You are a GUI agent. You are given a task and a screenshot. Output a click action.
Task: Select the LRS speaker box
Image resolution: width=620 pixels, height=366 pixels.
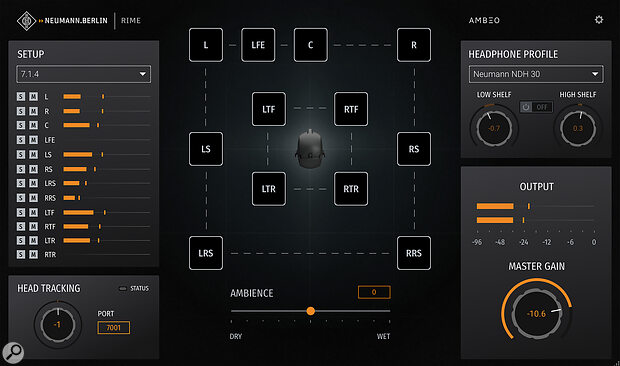point(206,253)
